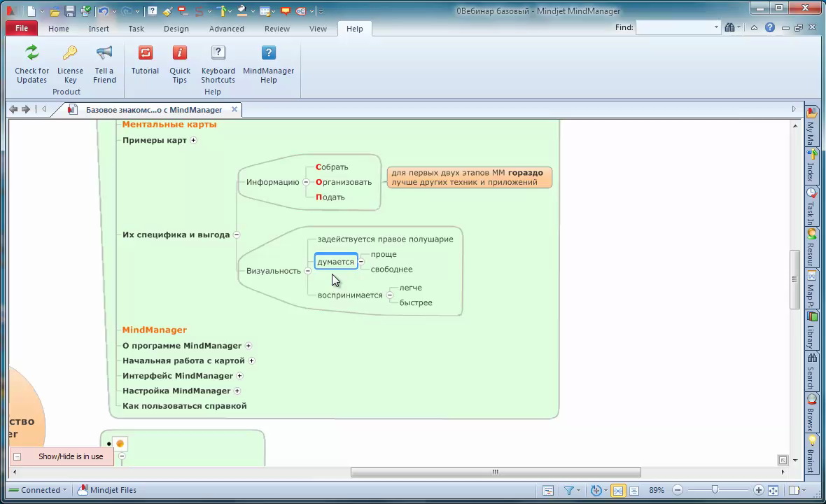Open the Find field dropdown arrow
This screenshot has width=826, height=504.
716,27
